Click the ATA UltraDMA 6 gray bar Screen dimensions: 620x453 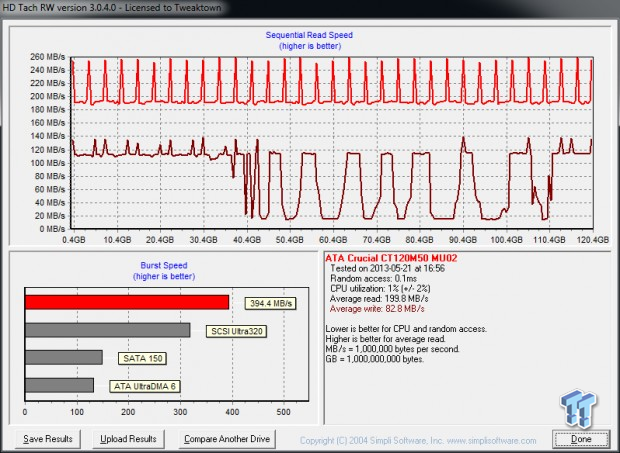[59, 385]
